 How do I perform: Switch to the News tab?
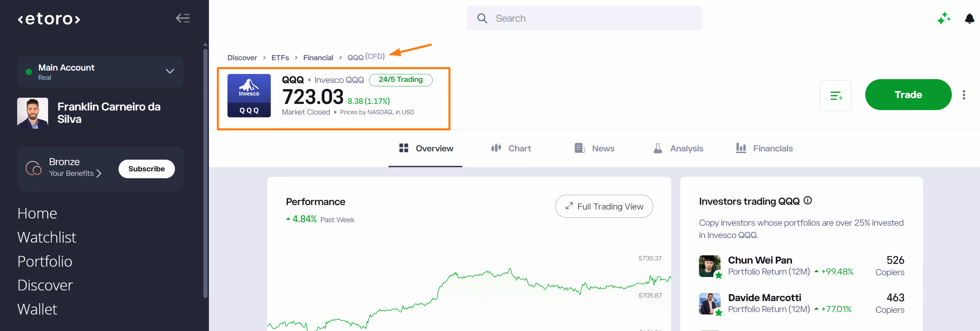click(594, 148)
